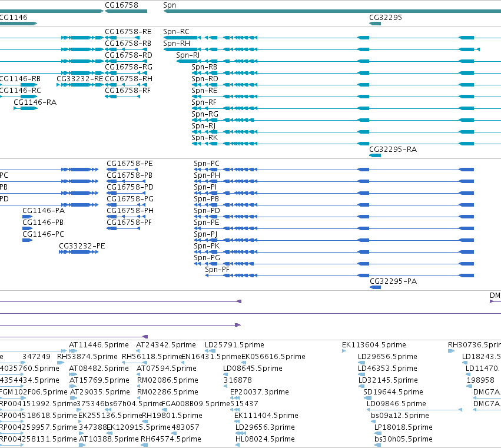Select transcript Spn-RF
The height and width of the screenshot is (448, 501).
click(x=204, y=102)
